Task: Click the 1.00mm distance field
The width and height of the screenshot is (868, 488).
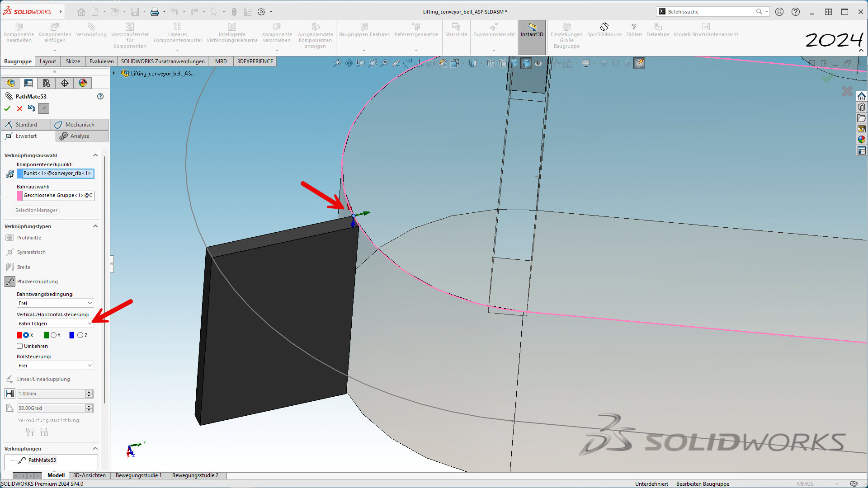Action: pyautogui.click(x=51, y=394)
